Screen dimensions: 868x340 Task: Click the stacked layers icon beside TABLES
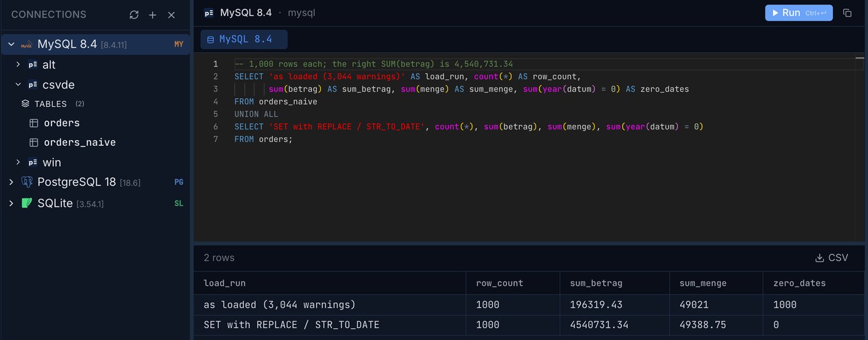pyautogui.click(x=25, y=104)
